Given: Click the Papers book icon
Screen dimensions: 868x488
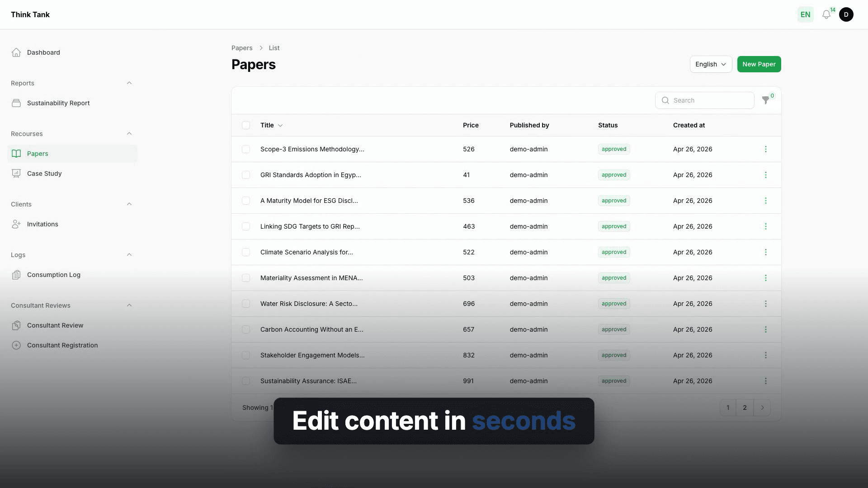Looking at the screenshot, I should click(16, 154).
